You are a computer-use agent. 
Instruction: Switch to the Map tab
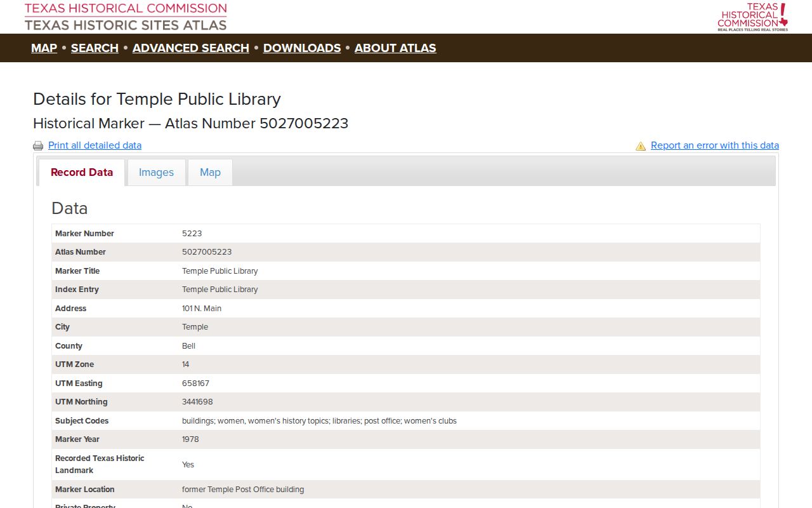coord(210,172)
